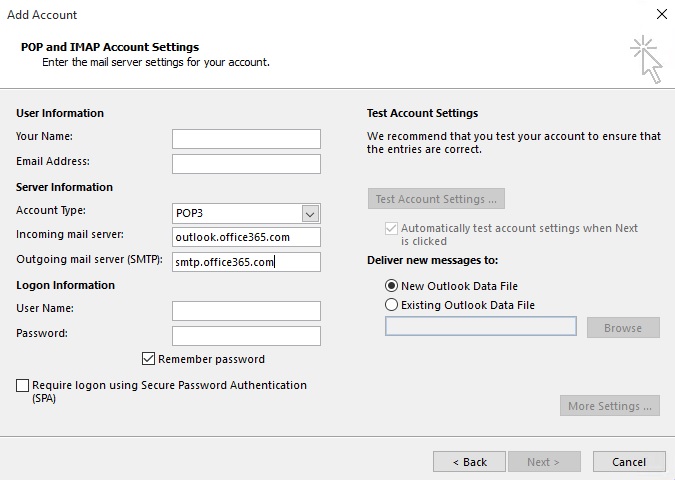The image size is (675, 480).
Task: Open More Settings
Action: pos(610,406)
